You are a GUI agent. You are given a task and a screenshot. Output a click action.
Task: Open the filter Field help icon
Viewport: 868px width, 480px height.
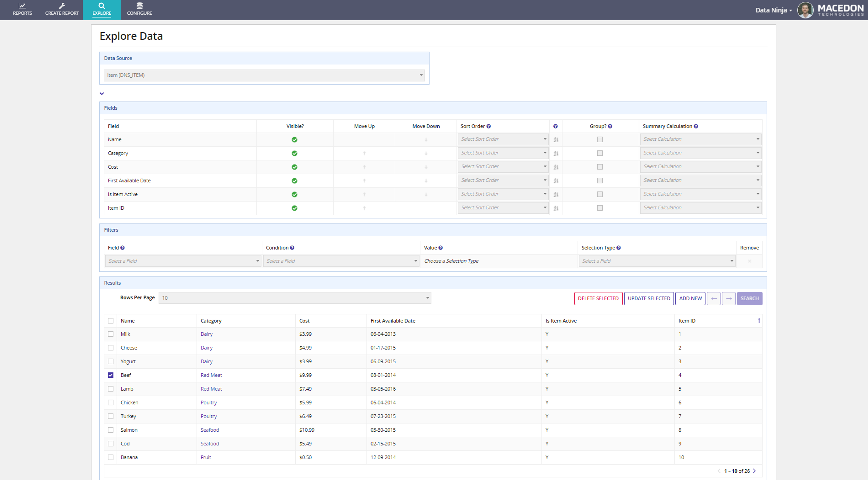pos(122,248)
